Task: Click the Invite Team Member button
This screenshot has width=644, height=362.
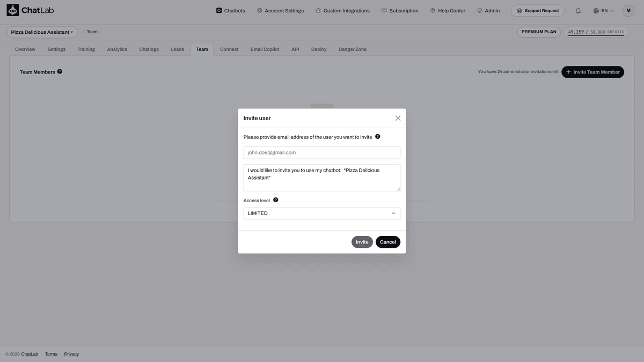Action: click(592, 72)
